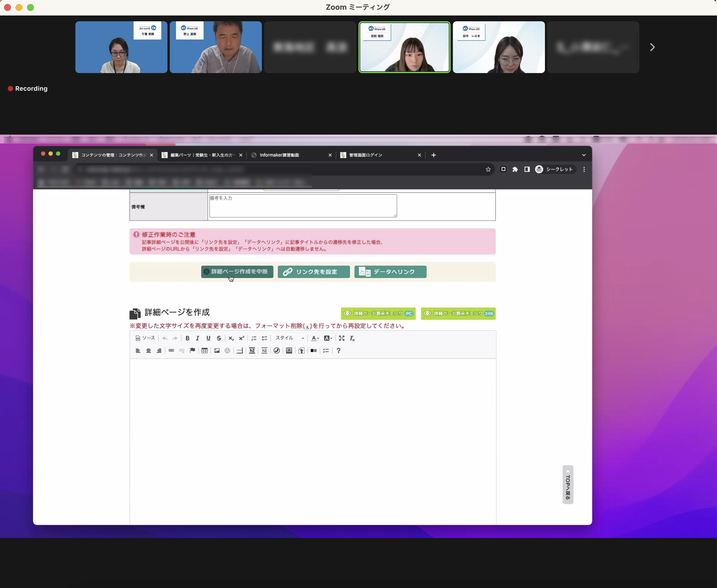
Task: Click the embed video icon
Action: 289,351
